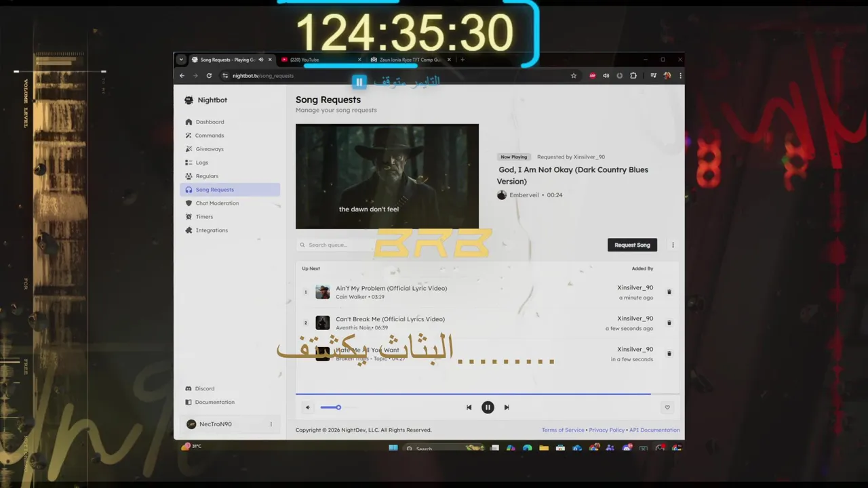The image size is (868, 488).
Task: Click the weather widget on taskbar
Action: (191, 447)
